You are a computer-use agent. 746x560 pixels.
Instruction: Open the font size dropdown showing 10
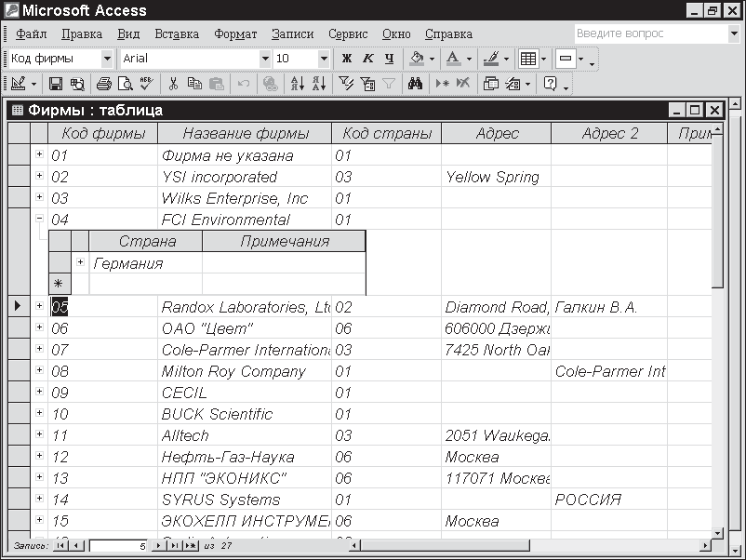tap(324, 59)
